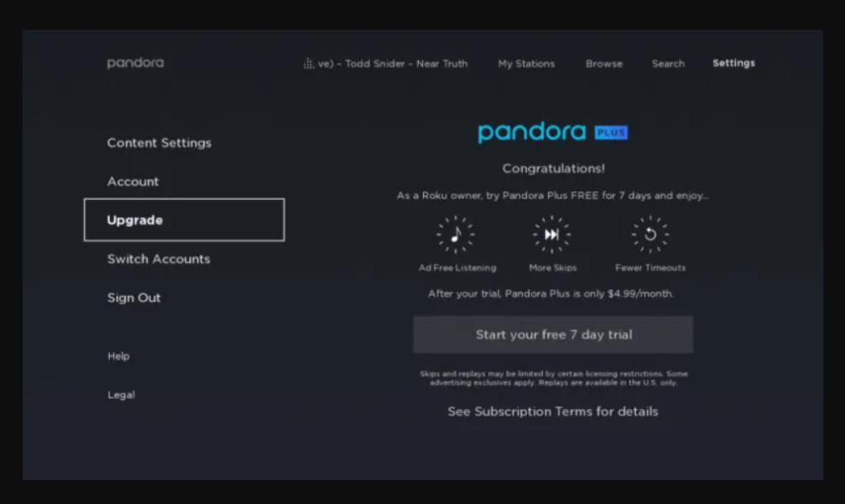Select Switch Accounts in the sidebar
845x504 pixels.
pyautogui.click(x=158, y=259)
